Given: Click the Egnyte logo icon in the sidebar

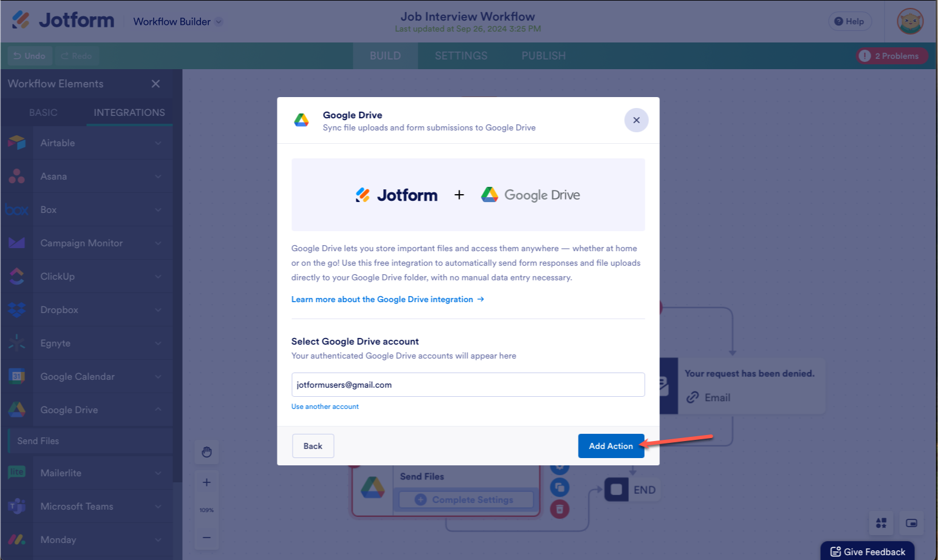Looking at the screenshot, I should click(17, 343).
